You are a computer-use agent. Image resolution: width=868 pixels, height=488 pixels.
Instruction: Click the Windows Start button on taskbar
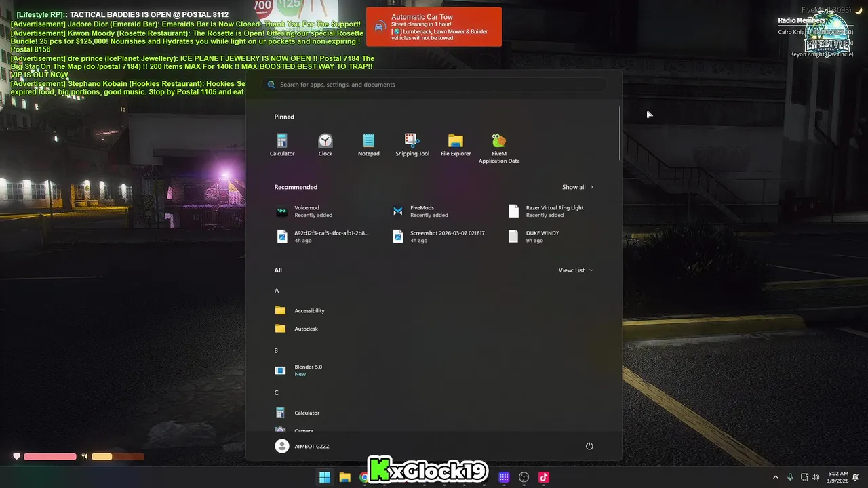click(x=325, y=477)
